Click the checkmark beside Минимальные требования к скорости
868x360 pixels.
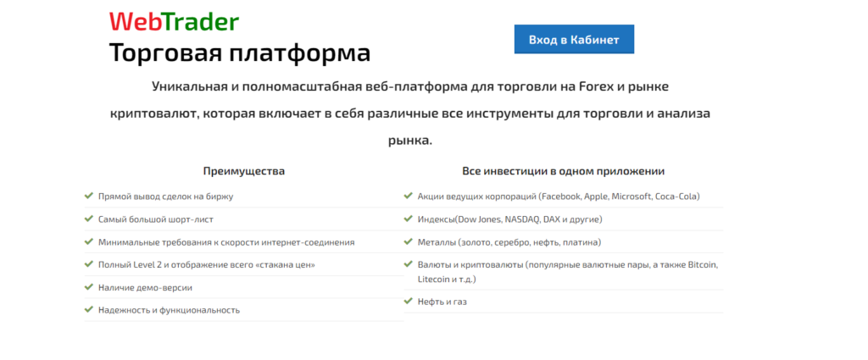point(88,241)
